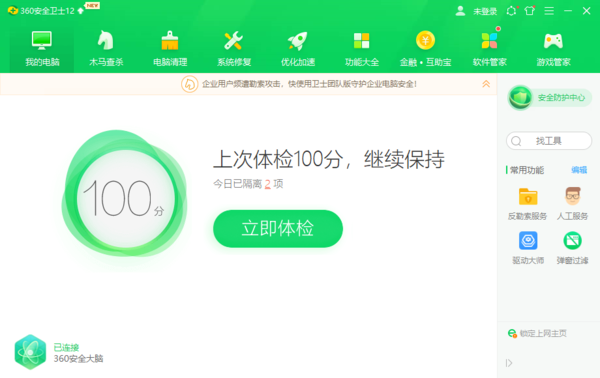The height and width of the screenshot is (378, 600).
Task: Open the 功能大全 all-features tab
Action: pyautogui.click(x=362, y=49)
